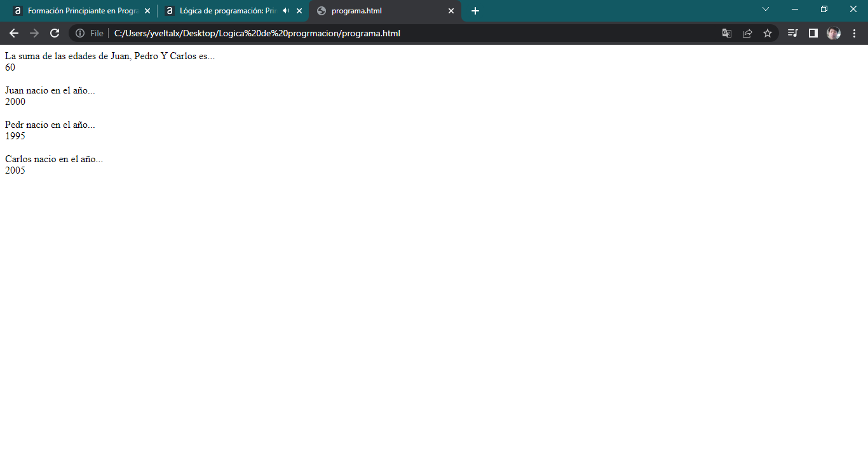
Task: Open a new tab
Action: tap(475, 11)
